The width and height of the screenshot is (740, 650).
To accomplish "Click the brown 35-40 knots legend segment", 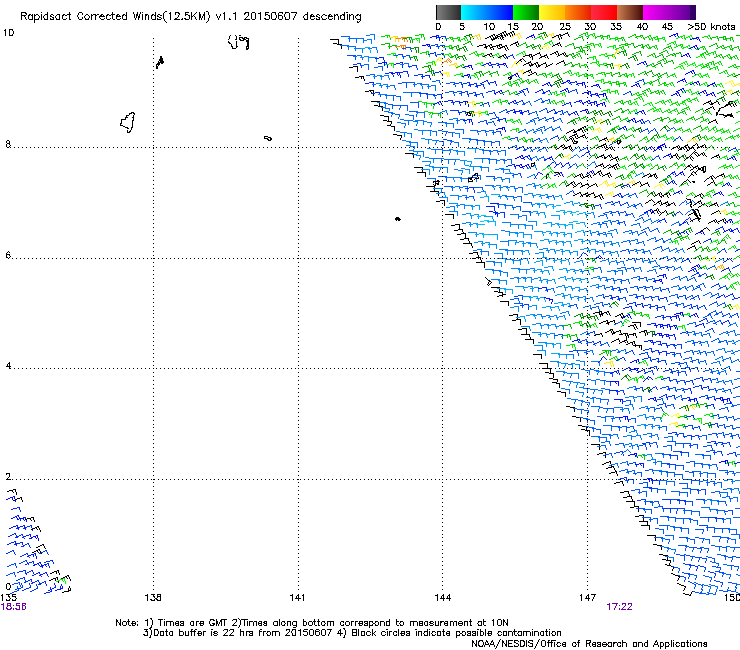I will (630, 12).
